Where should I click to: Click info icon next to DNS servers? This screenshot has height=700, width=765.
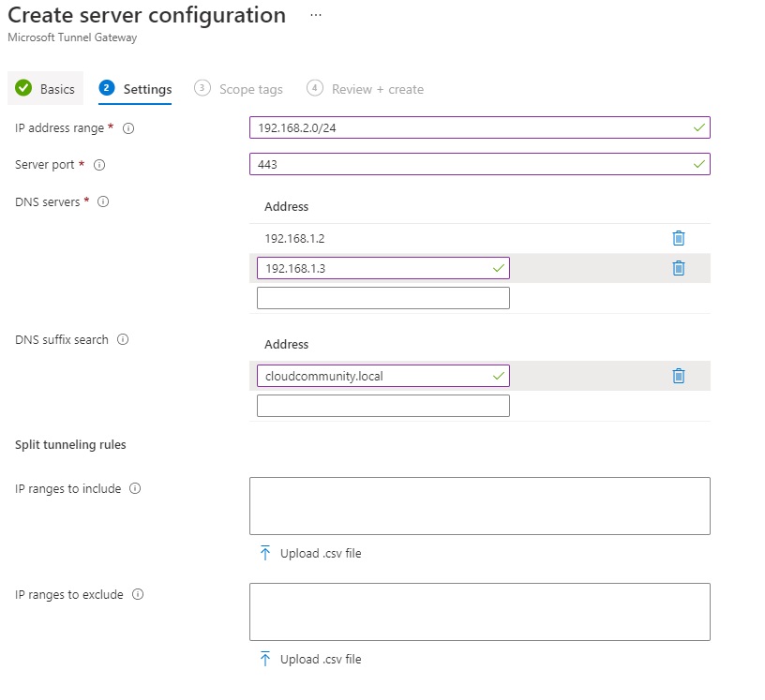pos(103,201)
